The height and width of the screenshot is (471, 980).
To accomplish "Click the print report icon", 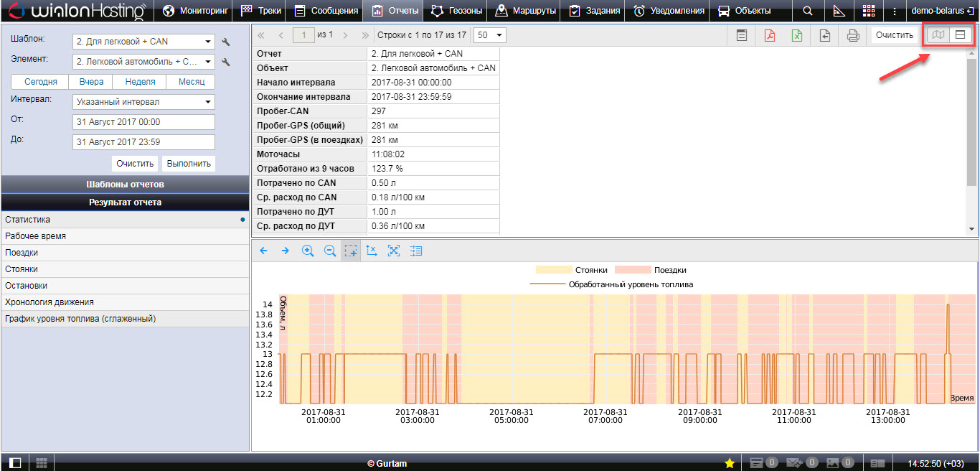I will 853,35.
